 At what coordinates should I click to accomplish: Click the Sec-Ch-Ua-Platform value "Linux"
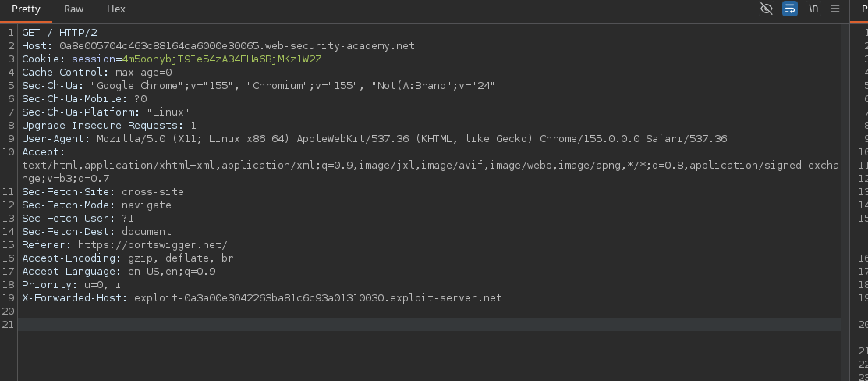[168, 112]
